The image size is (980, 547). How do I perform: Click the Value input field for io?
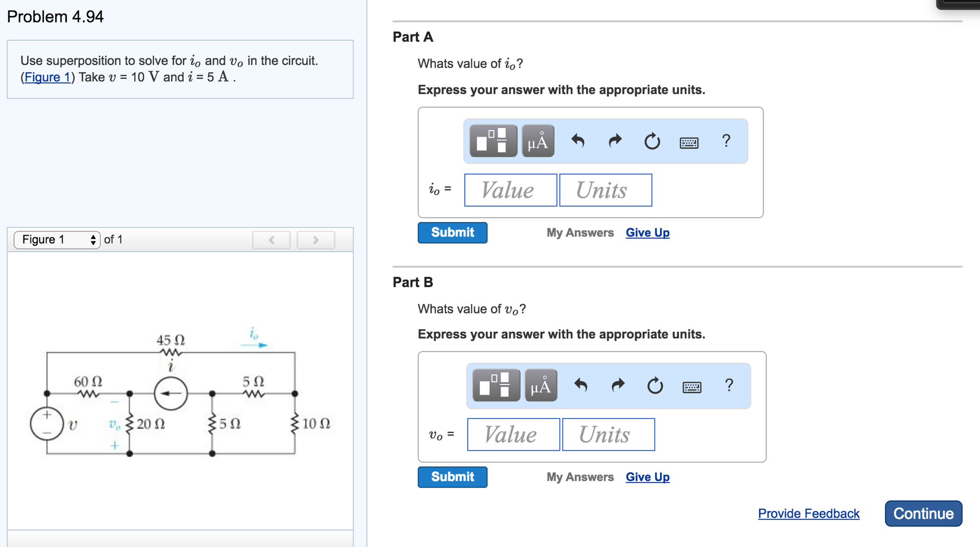point(510,190)
